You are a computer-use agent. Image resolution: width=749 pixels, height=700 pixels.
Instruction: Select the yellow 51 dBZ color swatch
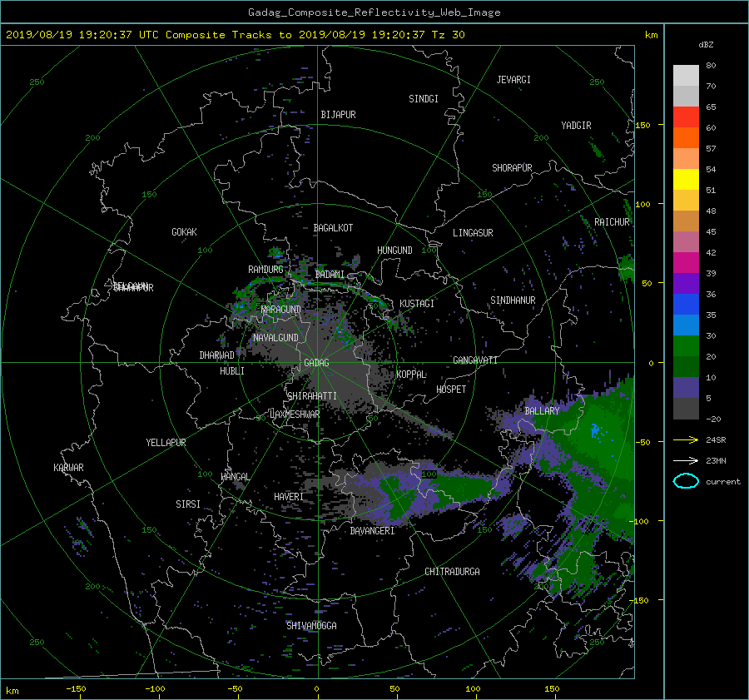click(686, 179)
